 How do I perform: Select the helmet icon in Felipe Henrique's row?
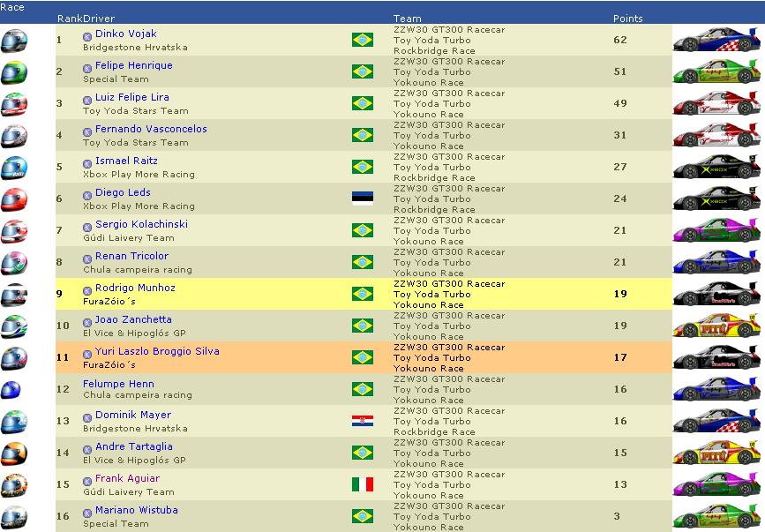tap(14, 72)
